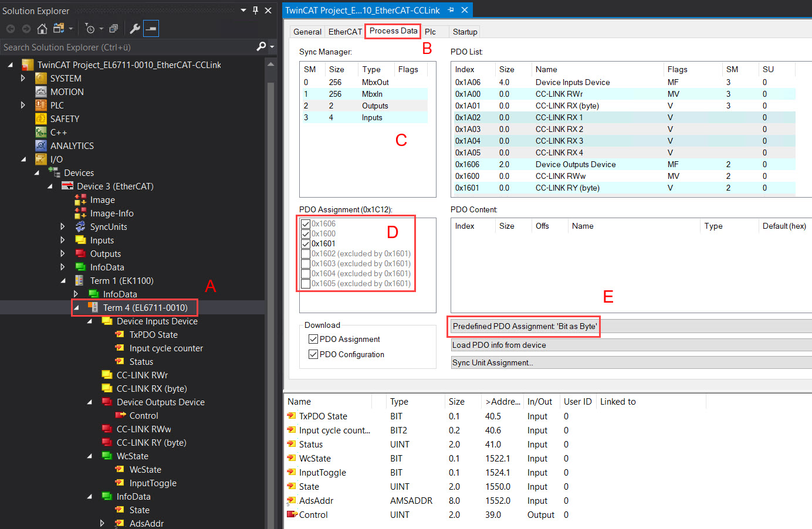Click the Pending Changes Filter clock icon
Image resolution: width=812 pixels, height=529 pixels.
click(90, 28)
